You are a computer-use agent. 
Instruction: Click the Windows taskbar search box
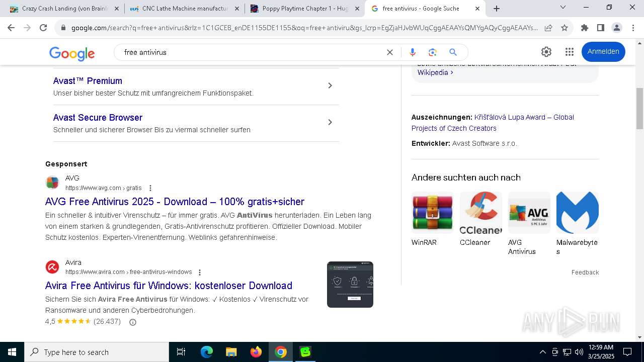[x=97, y=352]
